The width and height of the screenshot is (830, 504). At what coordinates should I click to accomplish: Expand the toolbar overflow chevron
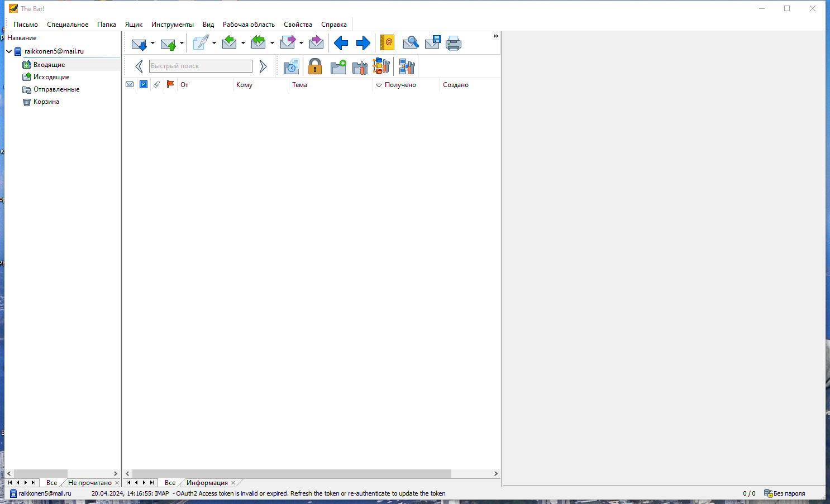click(x=495, y=36)
